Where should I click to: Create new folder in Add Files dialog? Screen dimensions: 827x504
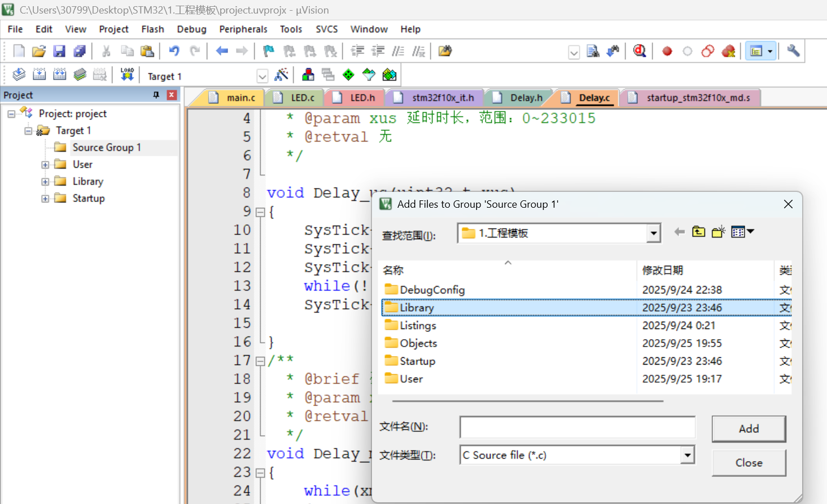point(718,232)
